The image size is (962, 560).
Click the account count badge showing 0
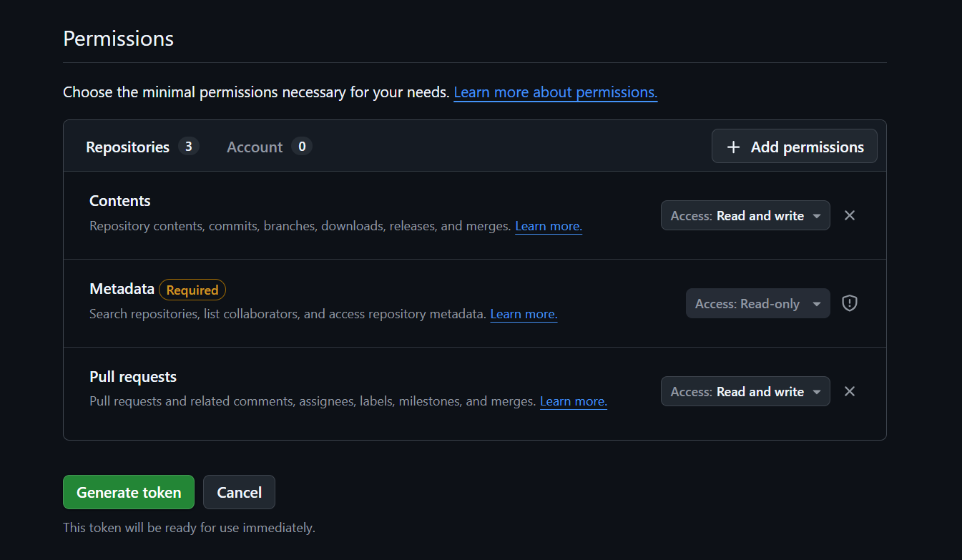(302, 147)
